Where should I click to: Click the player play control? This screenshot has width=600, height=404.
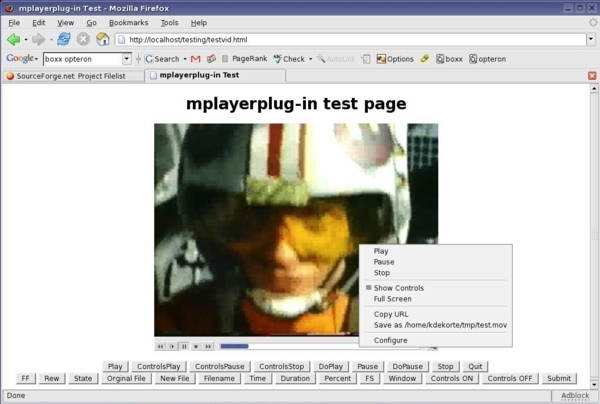click(x=172, y=346)
